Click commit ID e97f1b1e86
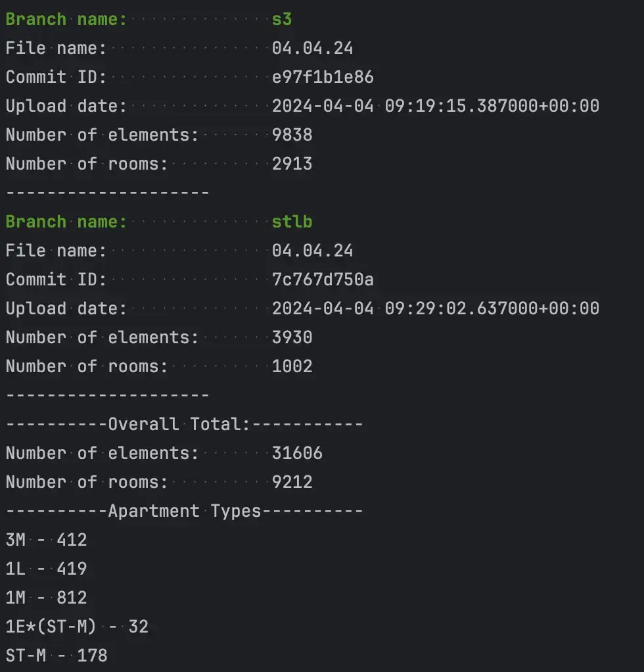The width and height of the screenshot is (644, 672). coord(323,77)
